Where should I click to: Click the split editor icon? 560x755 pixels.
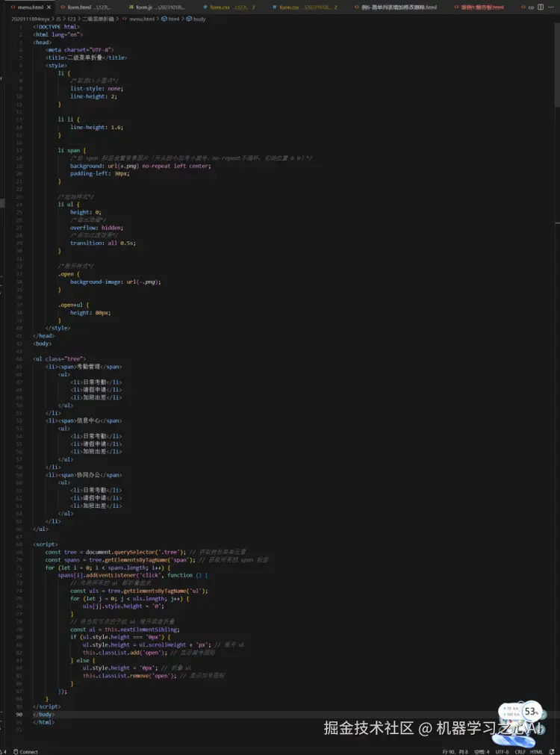point(541,7)
